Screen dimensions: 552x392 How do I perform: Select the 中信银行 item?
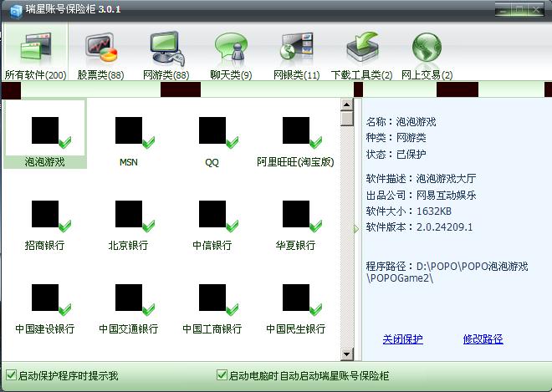pyautogui.click(x=212, y=225)
